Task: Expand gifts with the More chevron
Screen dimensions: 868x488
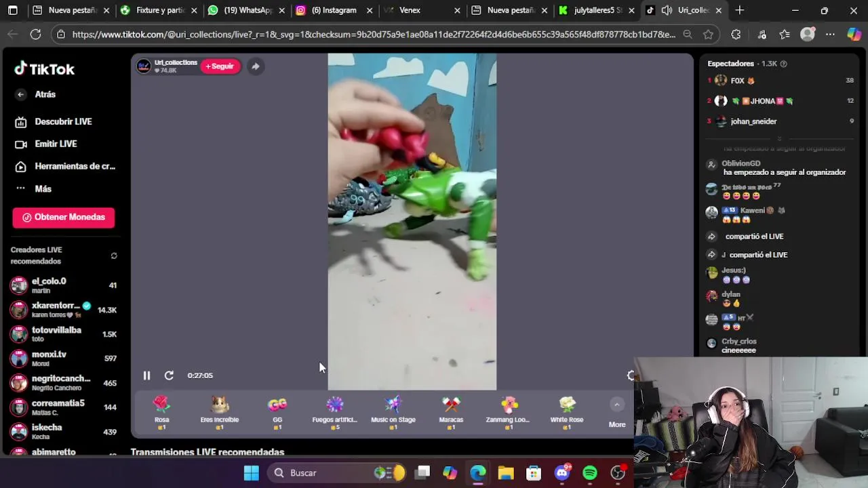Action: [x=616, y=405]
